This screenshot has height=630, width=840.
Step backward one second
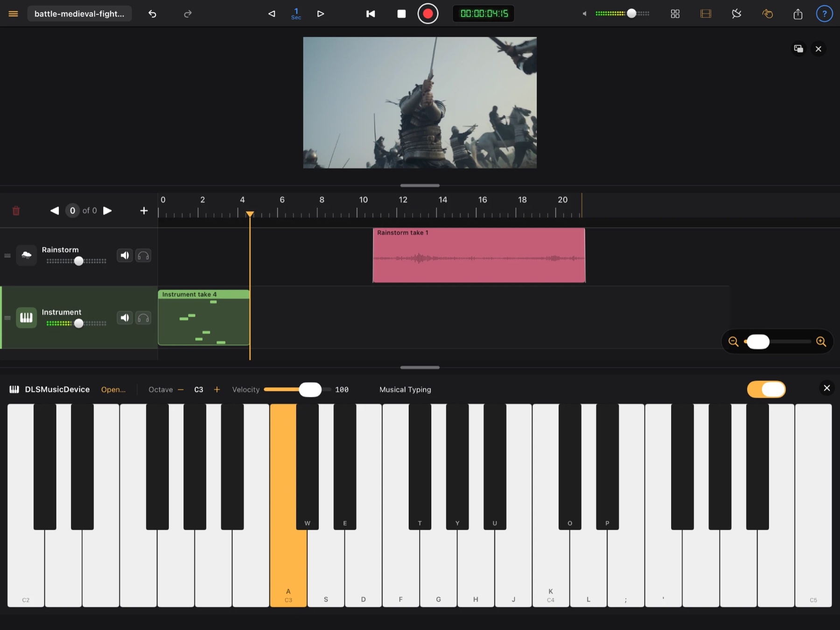pyautogui.click(x=272, y=14)
